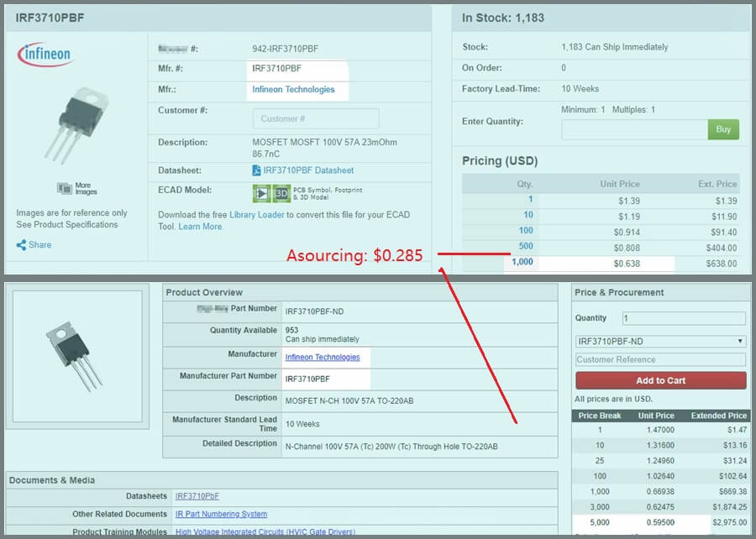Click the MOSFET MOSFT 100V 57A 23mOhm description
The image size is (756, 539).
pos(324,149)
